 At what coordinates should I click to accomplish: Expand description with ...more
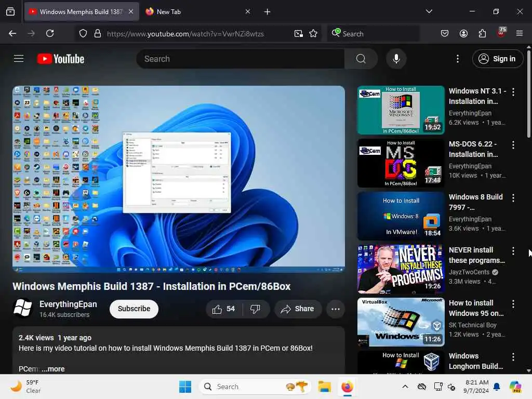click(x=53, y=369)
